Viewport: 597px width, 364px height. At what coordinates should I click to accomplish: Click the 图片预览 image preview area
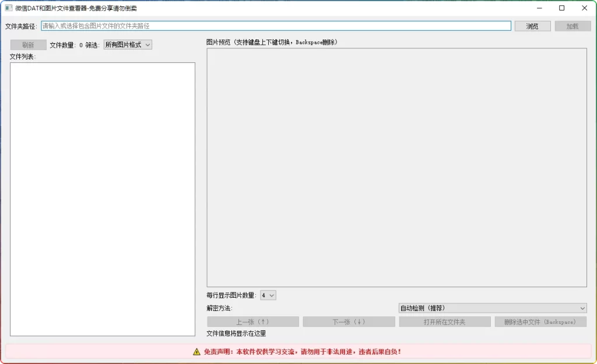point(396,169)
